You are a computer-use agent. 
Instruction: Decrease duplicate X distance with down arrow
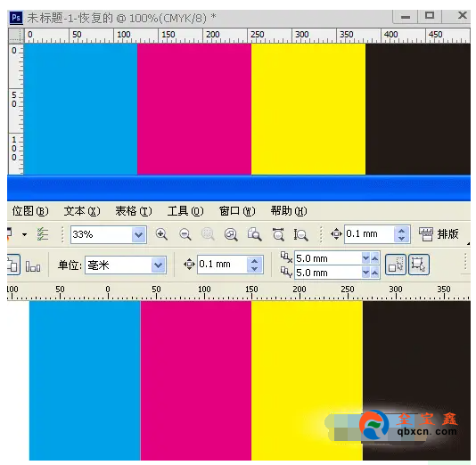[365, 258]
